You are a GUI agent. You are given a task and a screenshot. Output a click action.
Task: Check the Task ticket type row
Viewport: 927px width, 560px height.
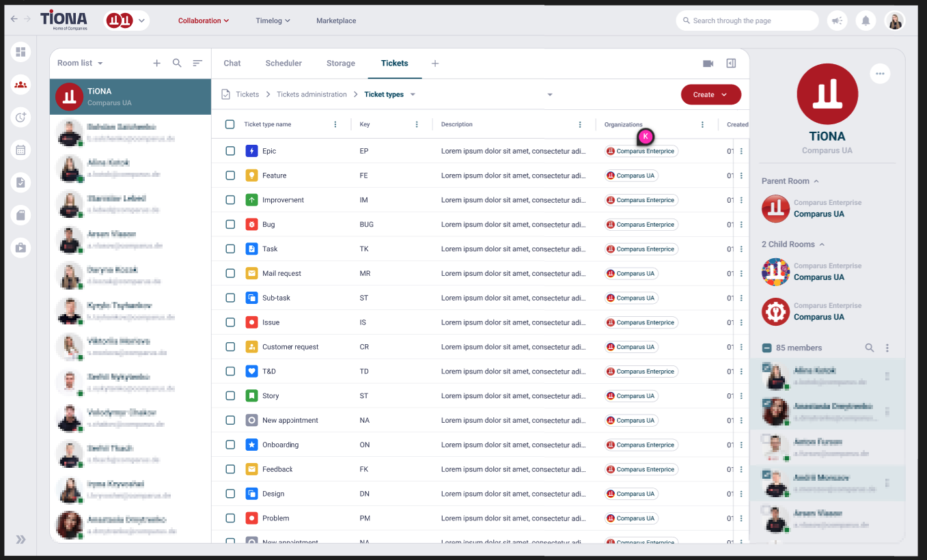coord(230,249)
